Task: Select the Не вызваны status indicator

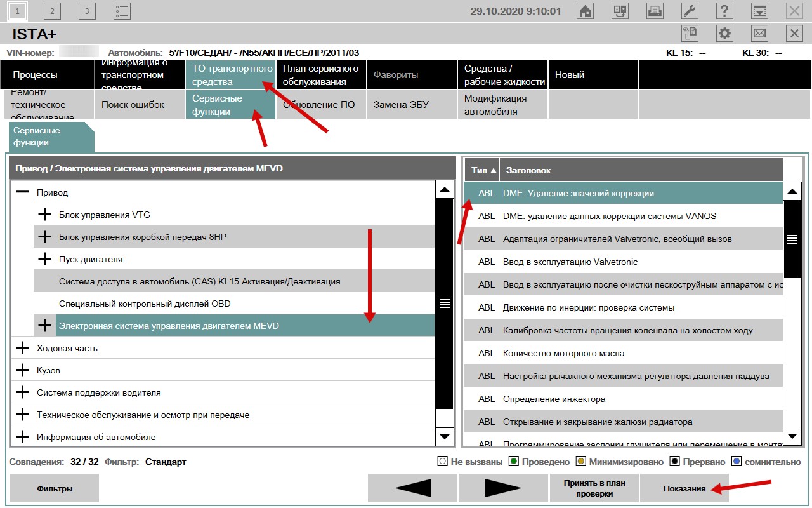Action: [443, 462]
